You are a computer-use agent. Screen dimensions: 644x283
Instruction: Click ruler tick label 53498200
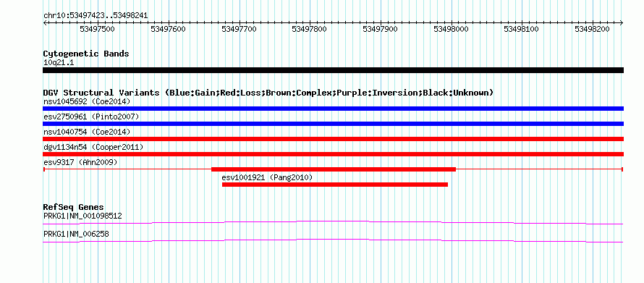pyautogui.click(x=592, y=29)
